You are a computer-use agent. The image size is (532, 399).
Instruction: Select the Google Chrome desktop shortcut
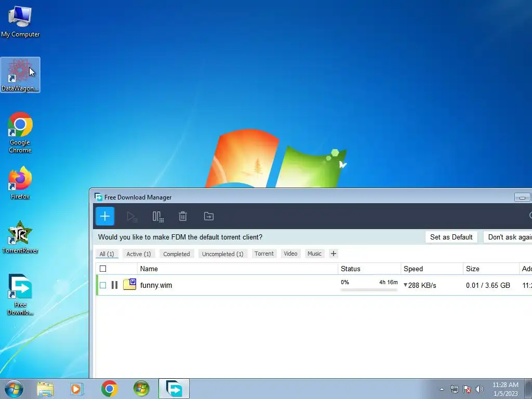(x=20, y=132)
